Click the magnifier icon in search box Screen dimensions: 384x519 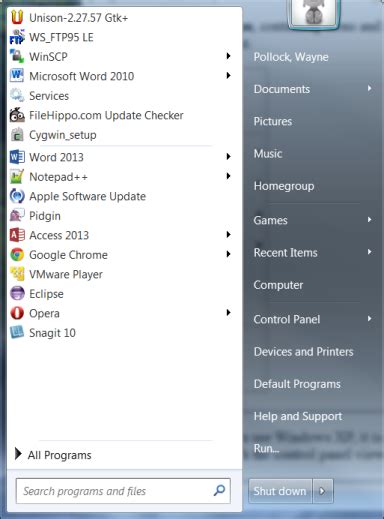(219, 490)
